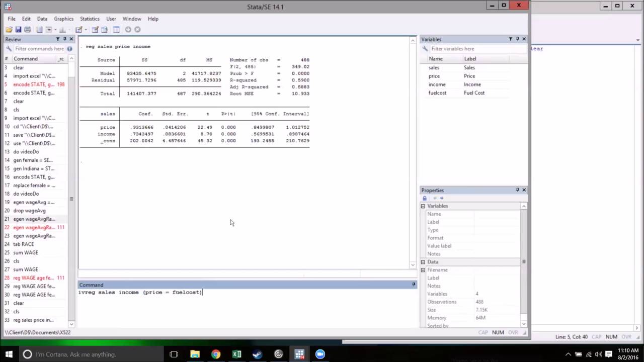The height and width of the screenshot is (362, 644).
Task: Collapse the Data section in Properties
Action: click(x=423, y=262)
